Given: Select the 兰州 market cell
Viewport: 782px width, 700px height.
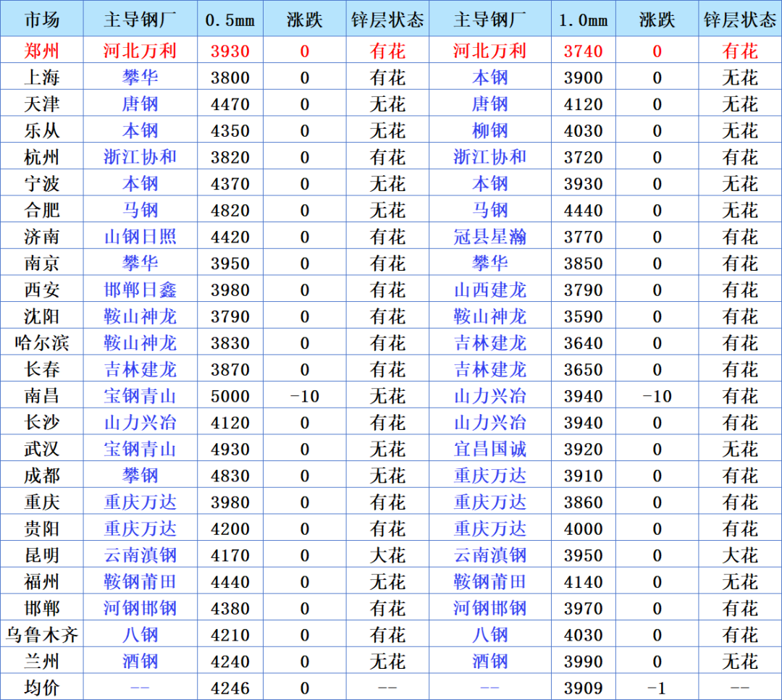Looking at the screenshot, I should 42,661.
